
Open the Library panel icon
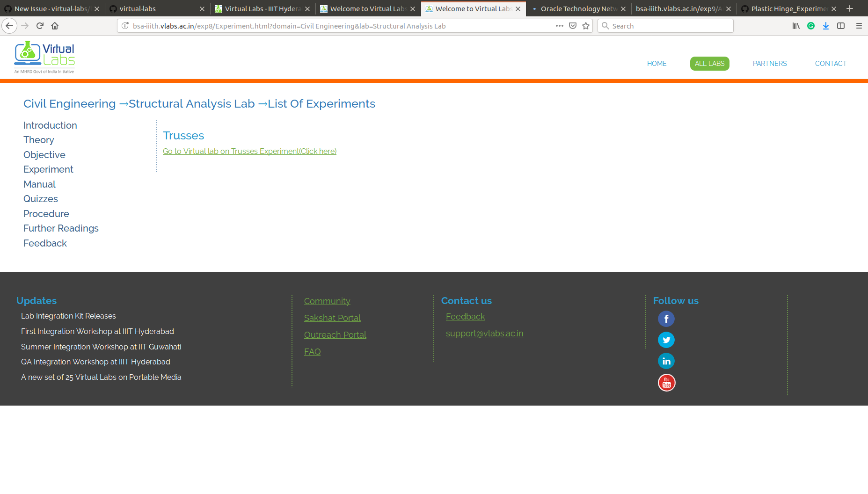click(x=795, y=26)
